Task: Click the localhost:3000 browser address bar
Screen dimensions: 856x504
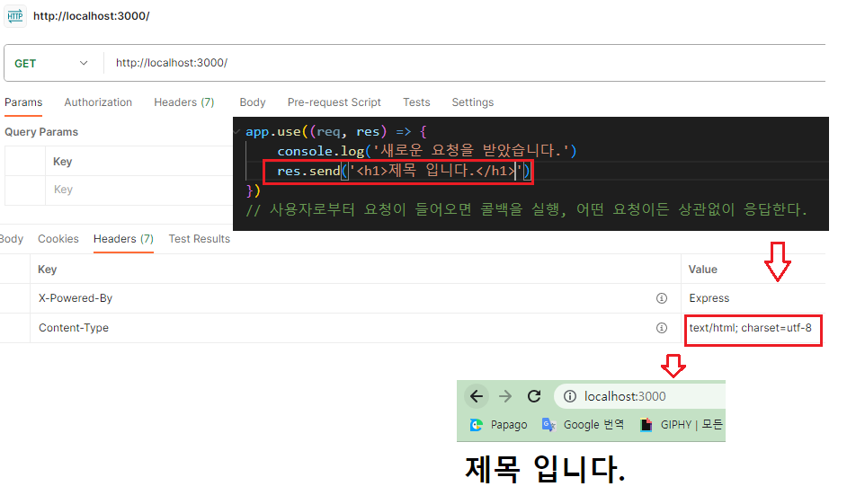Action: (x=639, y=396)
